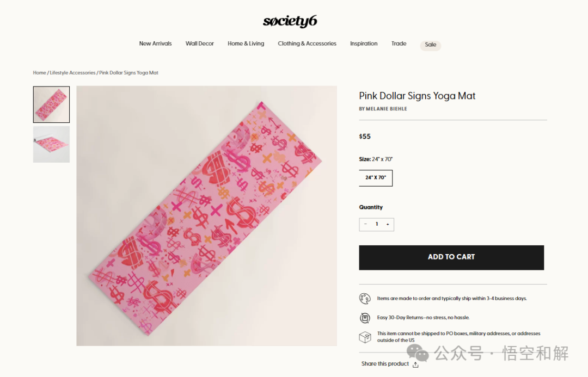Expand the Inspiration menu
The height and width of the screenshot is (377, 588).
point(364,44)
